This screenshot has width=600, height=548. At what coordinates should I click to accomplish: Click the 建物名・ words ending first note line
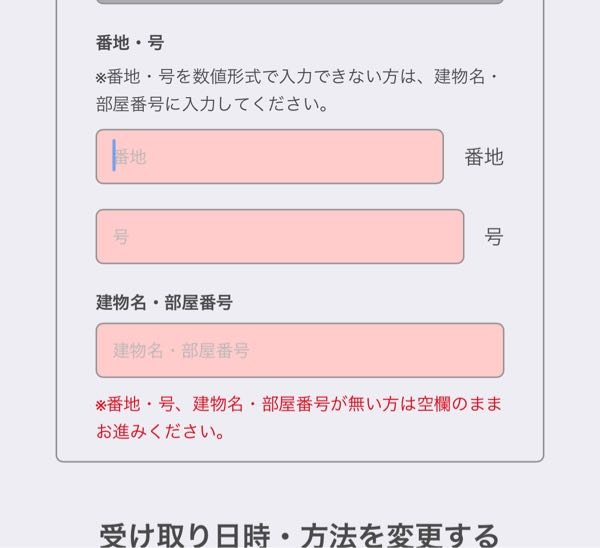tap(466, 77)
